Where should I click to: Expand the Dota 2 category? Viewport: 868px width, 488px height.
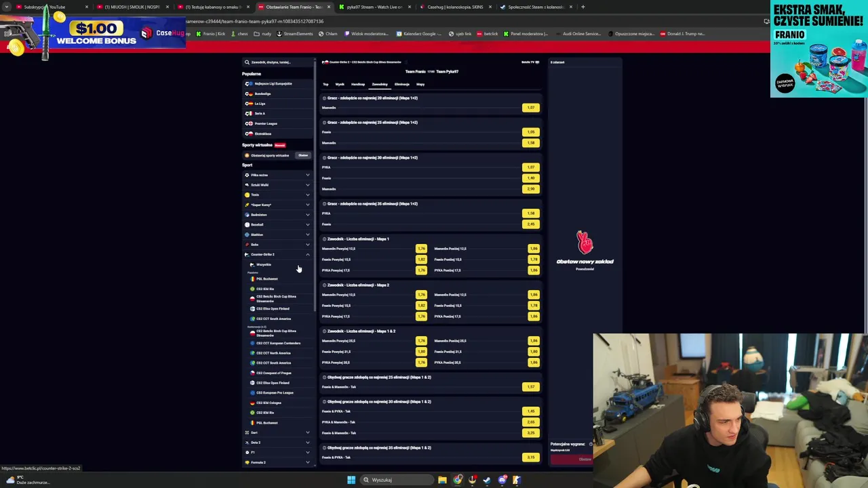278,443
